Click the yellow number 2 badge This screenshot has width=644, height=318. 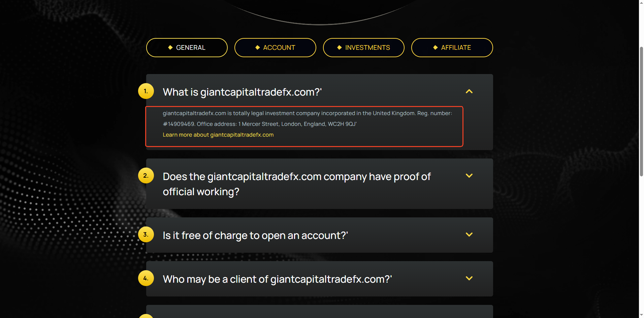146,176
